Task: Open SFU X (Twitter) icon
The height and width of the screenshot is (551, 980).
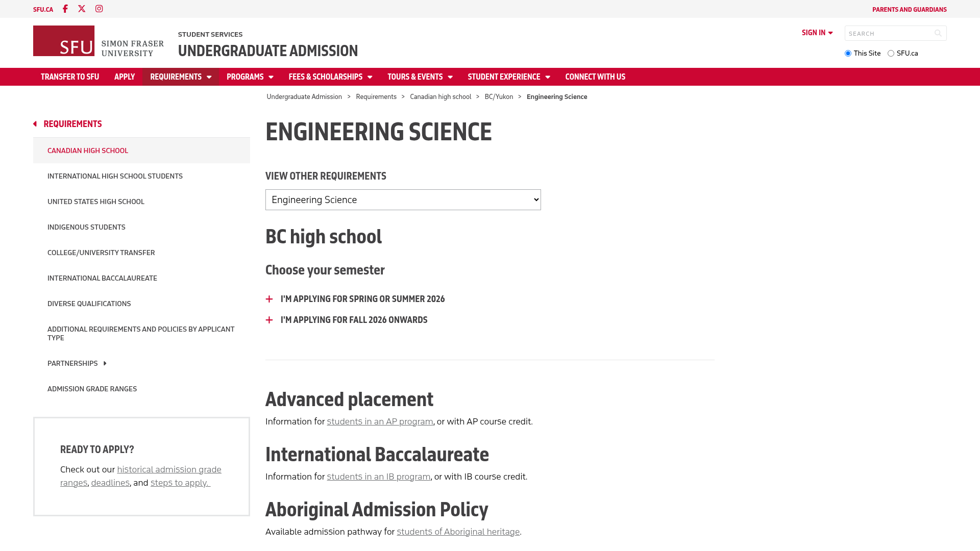Action: pos(82,9)
